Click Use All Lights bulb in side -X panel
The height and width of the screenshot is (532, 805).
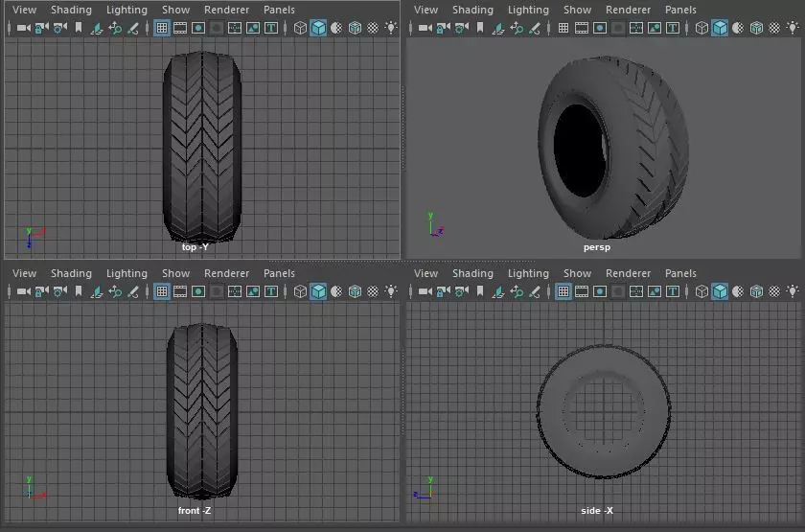(793, 291)
